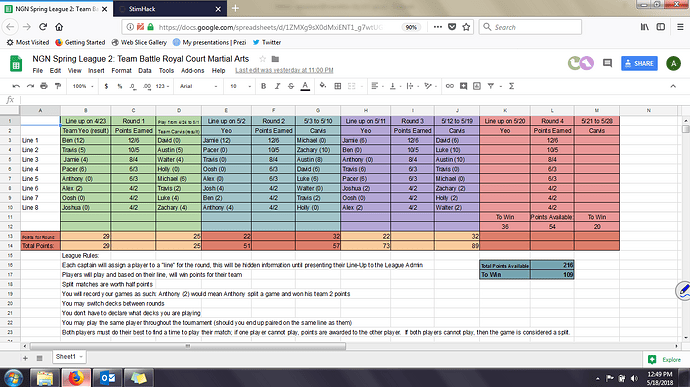Image resolution: width=690 pixels, height=387 pixels.
Task: Open the Data menu
Action: [145, 70]
